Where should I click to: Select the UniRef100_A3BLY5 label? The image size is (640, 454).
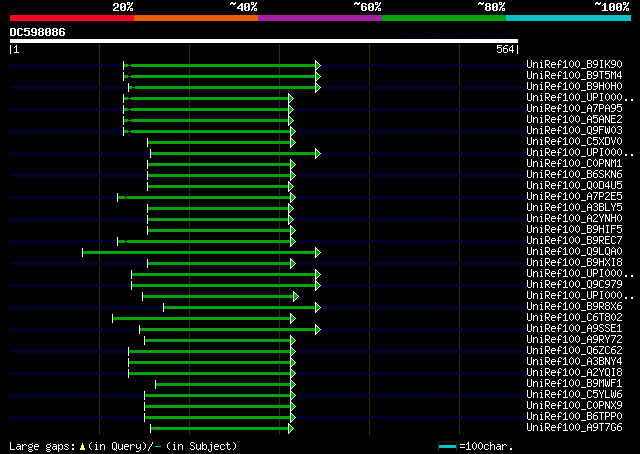(574, 208)
